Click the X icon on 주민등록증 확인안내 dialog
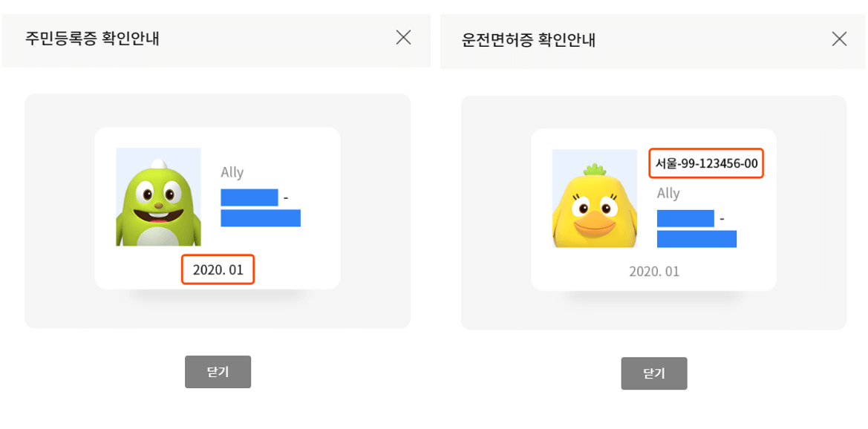The height and width of the screenshot is (429, 868). pyautogui.click(x=403, y=37)
